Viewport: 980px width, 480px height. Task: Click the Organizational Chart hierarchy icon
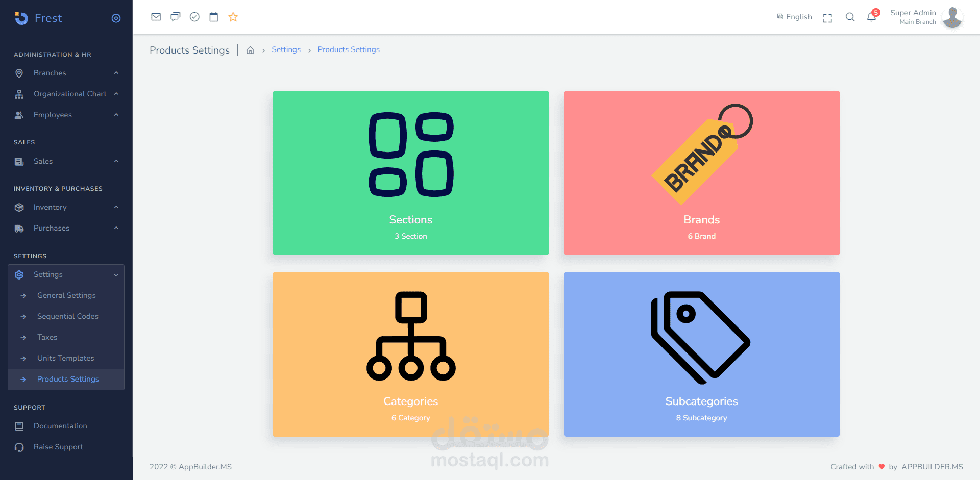point(19,94)
